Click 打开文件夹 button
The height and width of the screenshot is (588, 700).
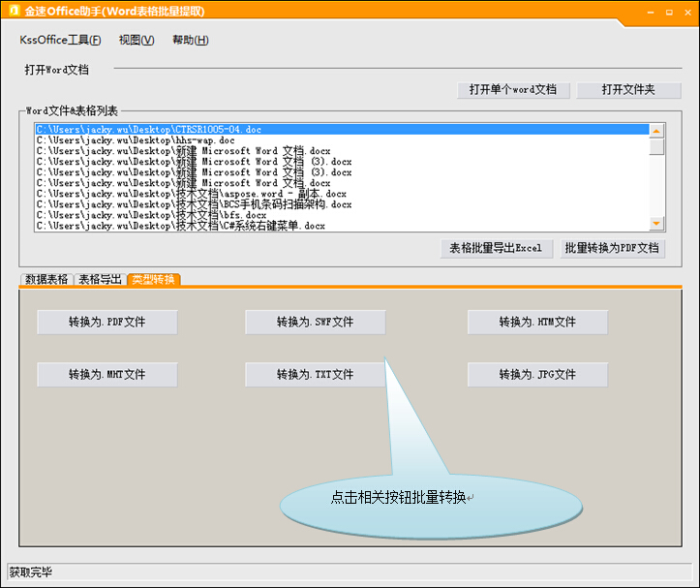(x=628, y=90)
